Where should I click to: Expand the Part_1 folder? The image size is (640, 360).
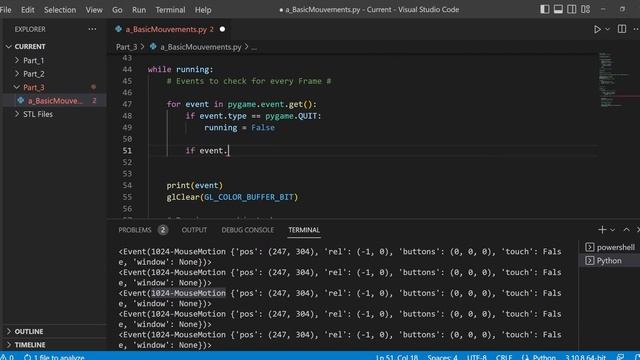(33, 60)
